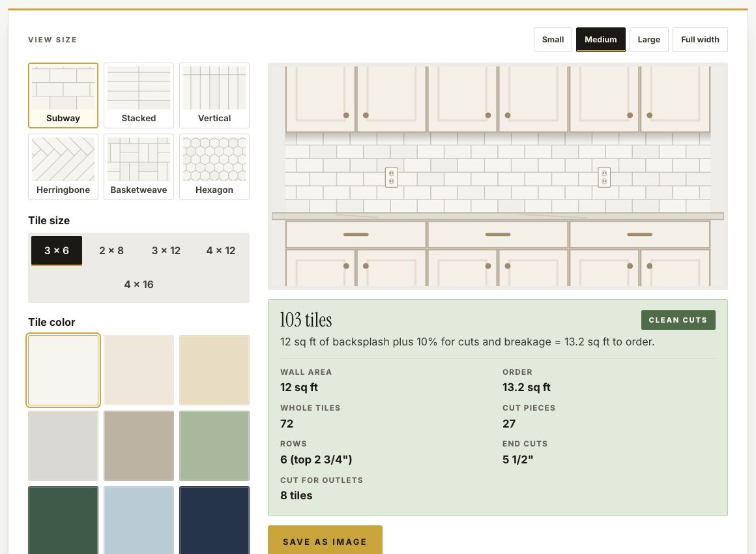The width and height of the screenshot is (756, 554).
Task: Pick the Vertical tile pattern
Action: click(x=214, y=95)
